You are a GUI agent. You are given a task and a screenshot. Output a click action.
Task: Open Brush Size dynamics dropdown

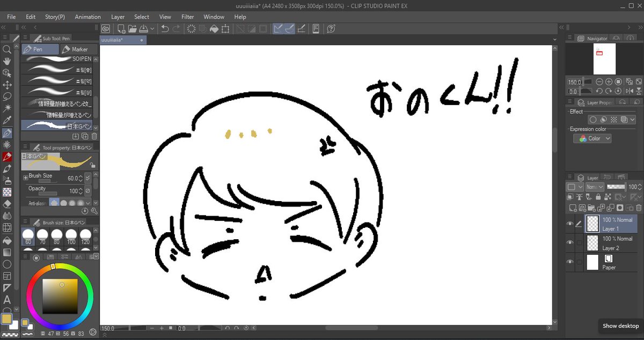[88, 178]
